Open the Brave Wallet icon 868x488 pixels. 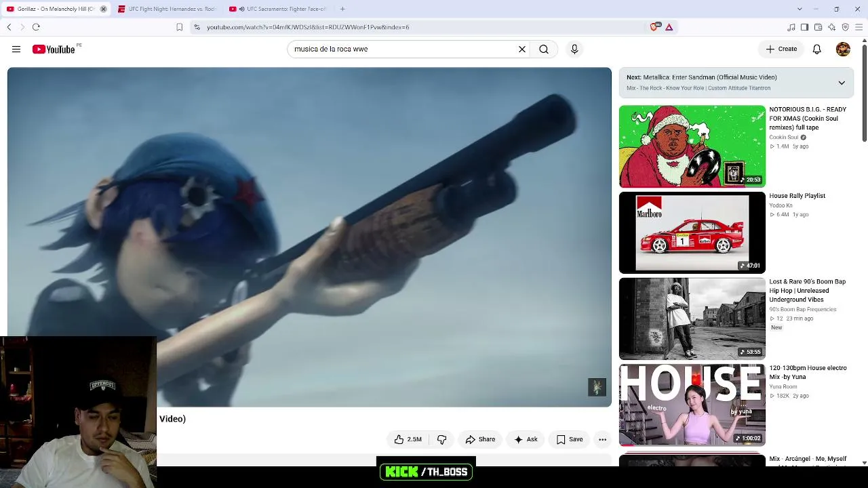[x=818, y=27]
